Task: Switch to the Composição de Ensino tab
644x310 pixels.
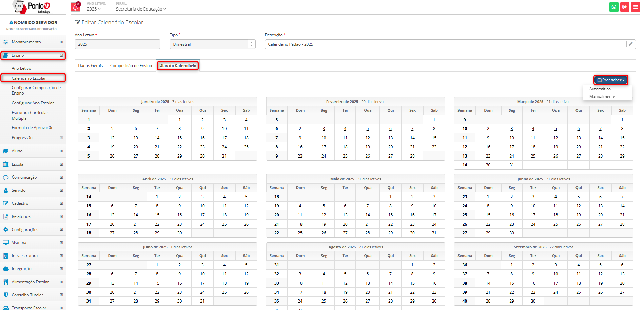Action: click(131, 66)
